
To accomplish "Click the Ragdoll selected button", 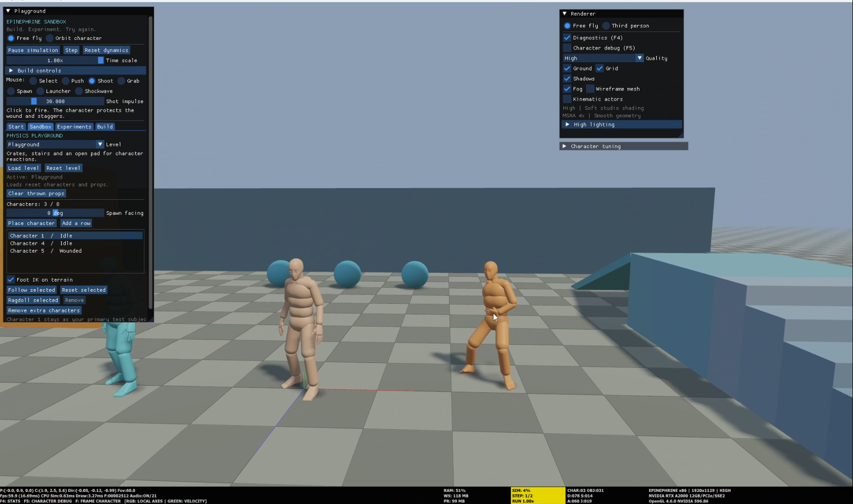I will [x=33, y=300].
